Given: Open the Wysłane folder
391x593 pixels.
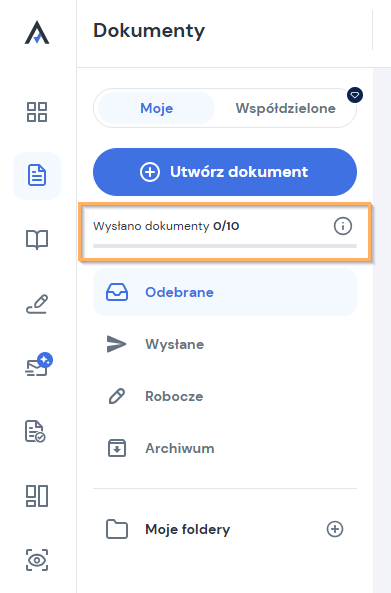Looking at the screenshot, I should (x=225, y=344).
